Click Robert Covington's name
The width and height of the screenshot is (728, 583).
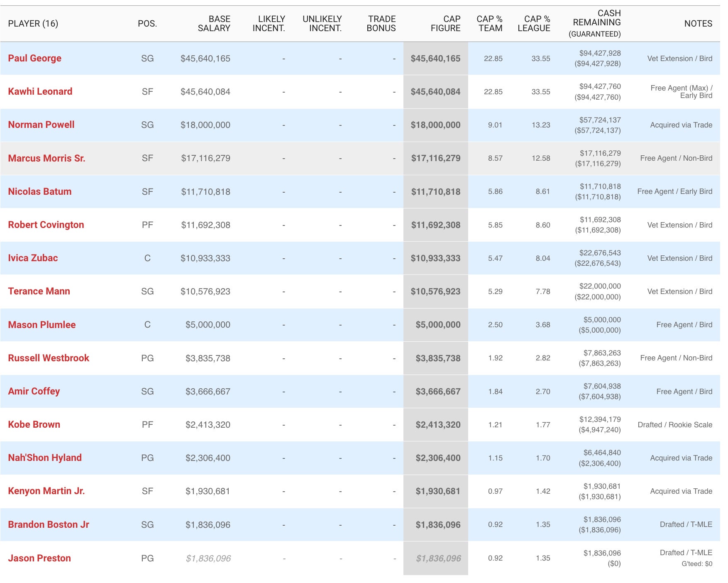point(46,225)
